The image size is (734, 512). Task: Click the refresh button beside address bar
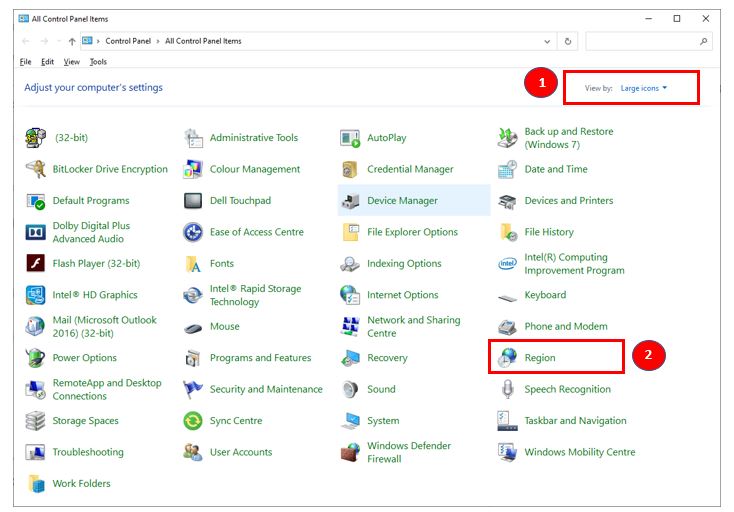[x=568, y=41]
